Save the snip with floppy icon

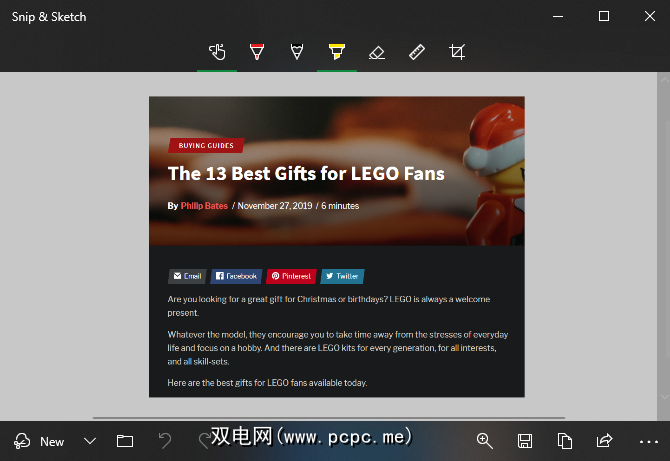tap(525, 441)
